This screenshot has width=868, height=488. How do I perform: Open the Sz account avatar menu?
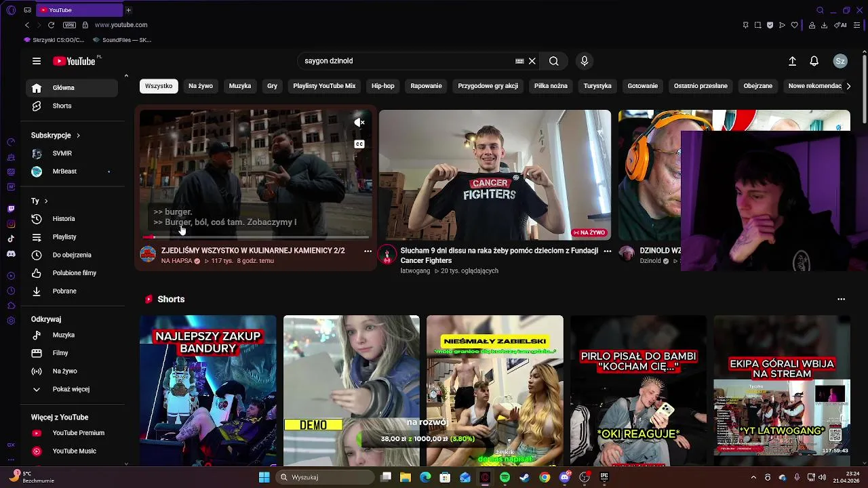tap(840, 61)
